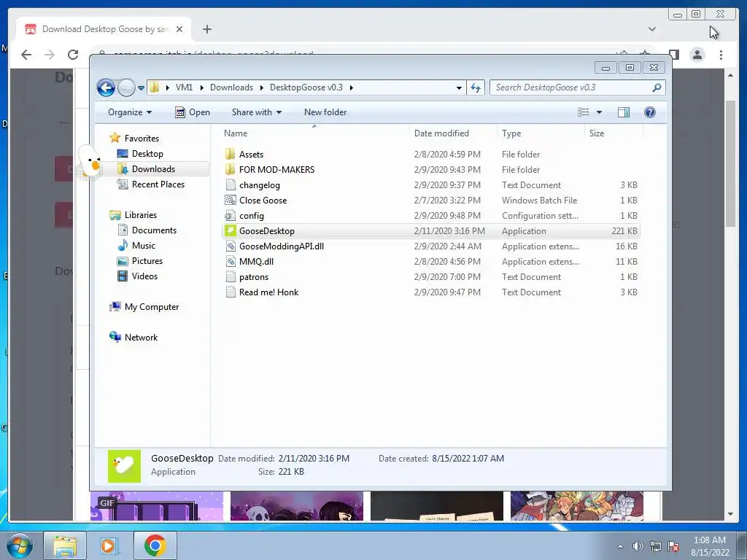Open Chrome's profile avatar icon
The height and width of the screenshot is (560, 747).
(x=697, y=55)
